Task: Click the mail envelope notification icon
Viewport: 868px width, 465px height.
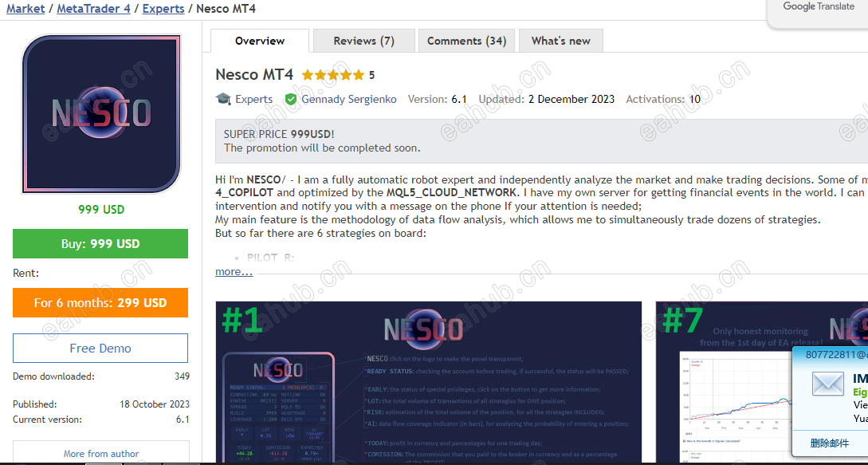Action: click(x=827, y=384)
